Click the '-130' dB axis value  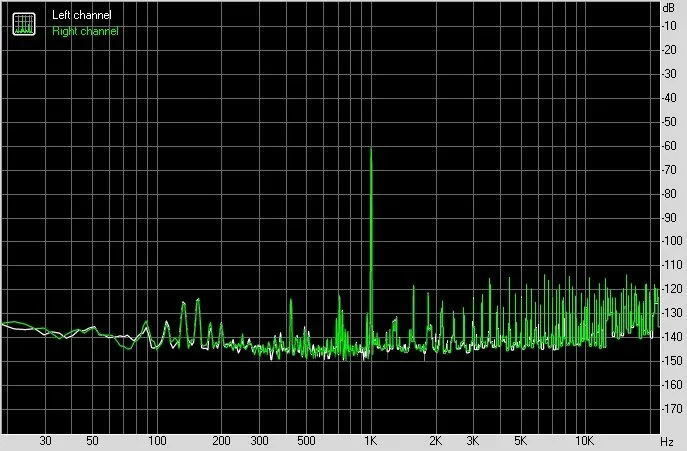[x=672, y=313]
